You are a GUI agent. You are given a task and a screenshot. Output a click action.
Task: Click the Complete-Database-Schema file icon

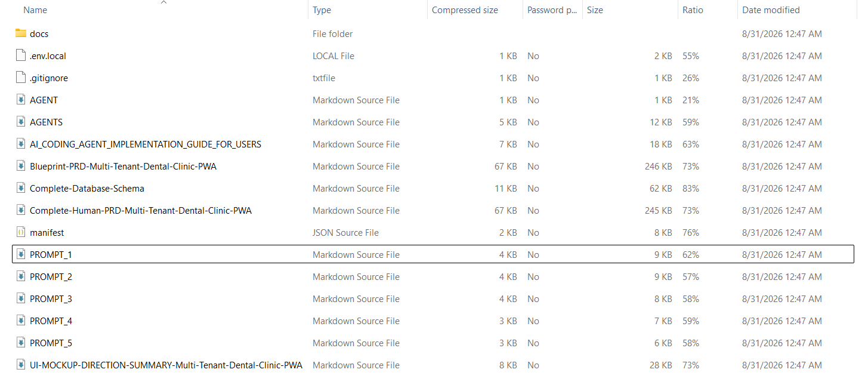(21, 188)
